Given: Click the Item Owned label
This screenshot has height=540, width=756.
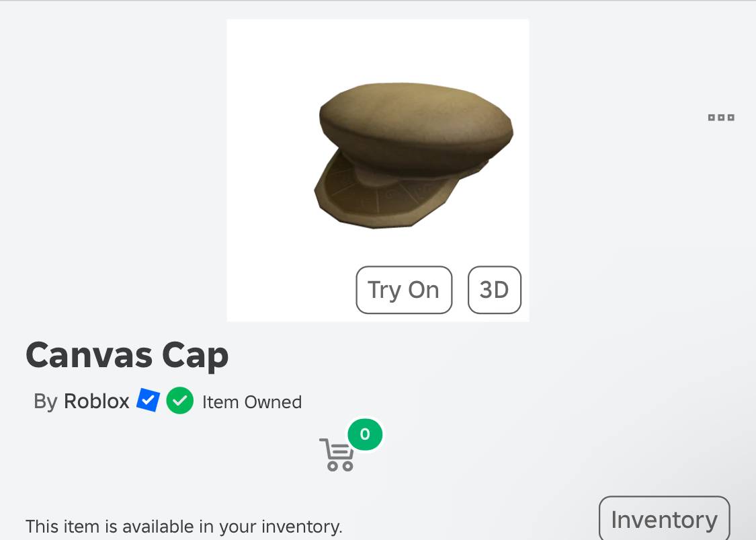Looking at the screenshot, I should coord(252,402).
